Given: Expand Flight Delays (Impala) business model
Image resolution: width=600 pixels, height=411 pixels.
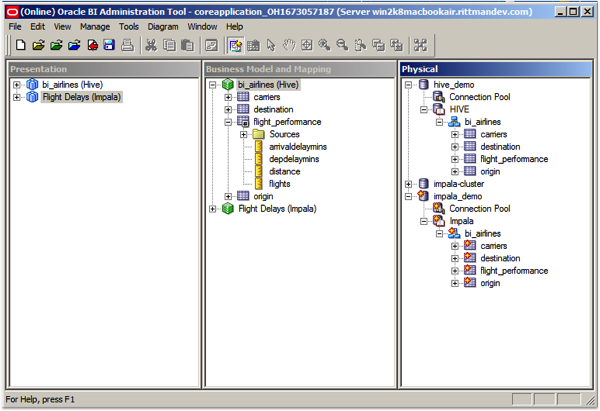Looking at the screenshot, I should 212,209.
